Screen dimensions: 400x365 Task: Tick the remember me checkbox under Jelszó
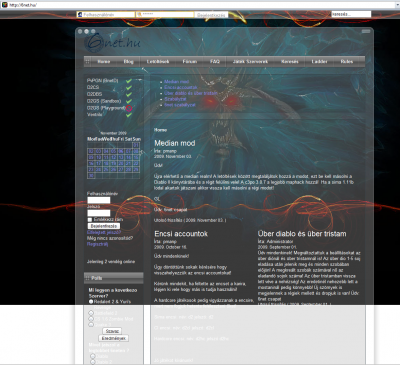point(90,220)
